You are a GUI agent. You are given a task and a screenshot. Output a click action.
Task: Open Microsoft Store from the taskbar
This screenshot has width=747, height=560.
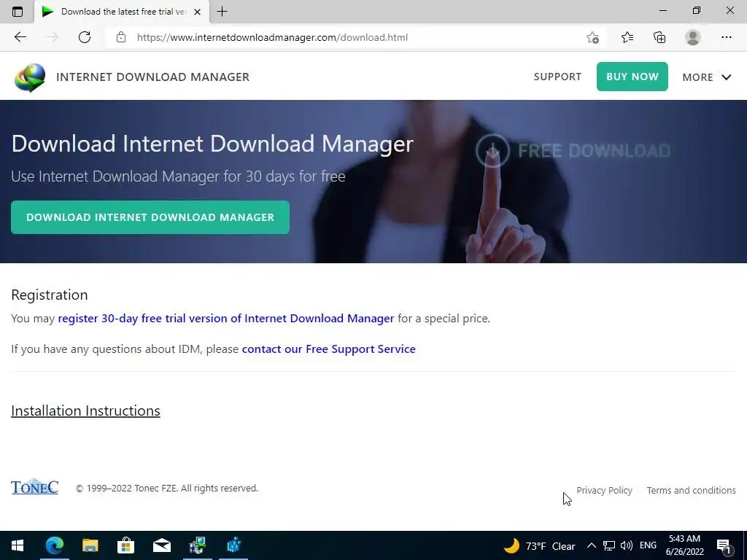(125, 545)
